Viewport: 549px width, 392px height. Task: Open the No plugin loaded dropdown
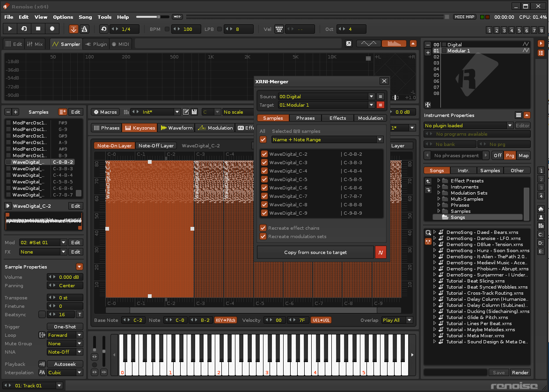point(468,125)
